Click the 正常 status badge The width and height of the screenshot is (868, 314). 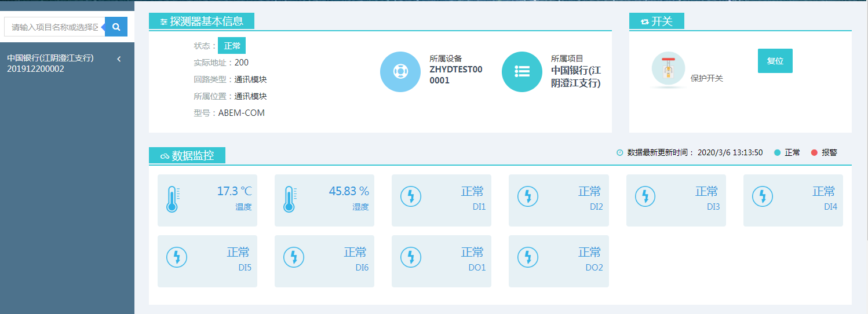click(x=232, y=46)
